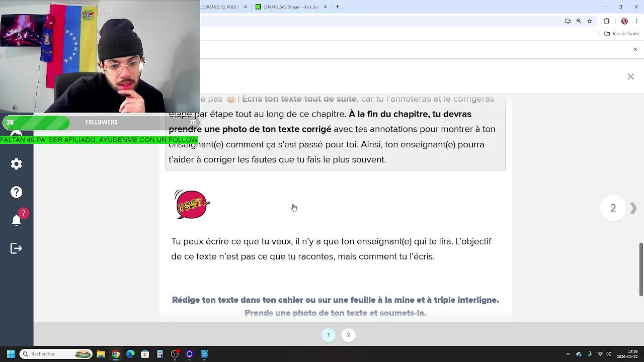
Task: Open the volume speaker tray icon
Action: pos(609,354)
